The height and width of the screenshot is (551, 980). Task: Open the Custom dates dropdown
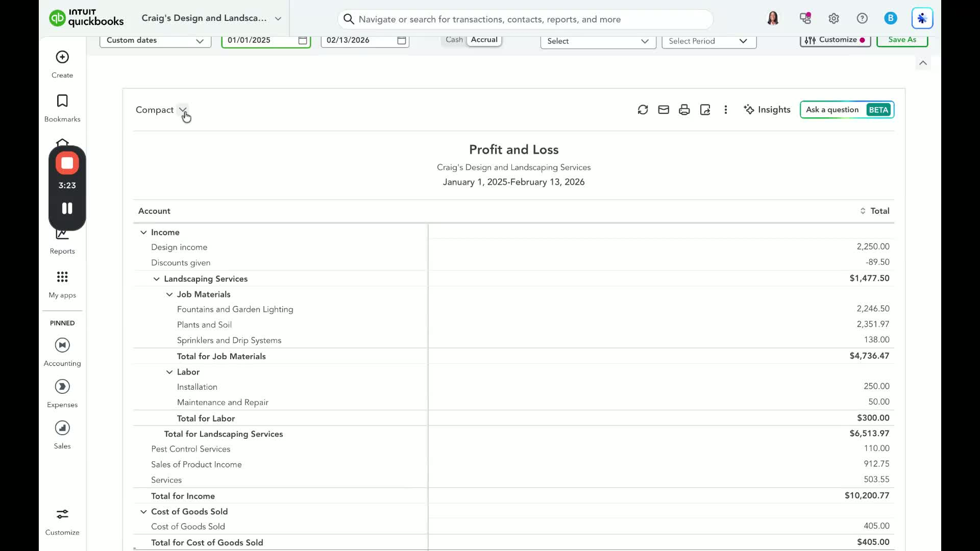[155, 40]
